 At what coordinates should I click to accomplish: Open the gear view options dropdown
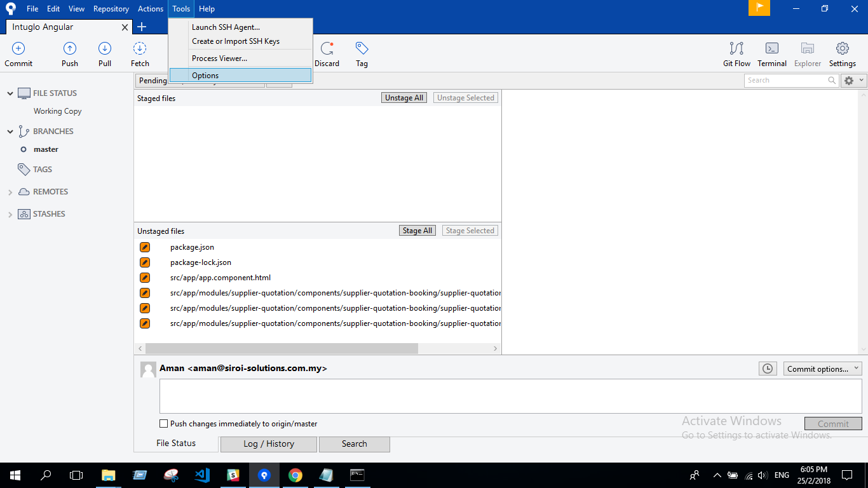coord(853,81)
